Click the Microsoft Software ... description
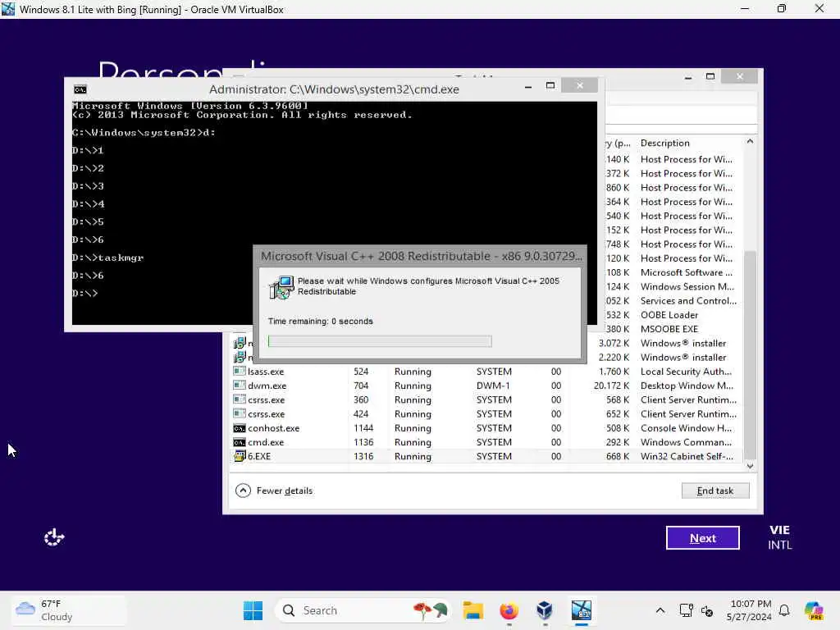This screenshot has width=840, height=630. click(x=687, y=272)
